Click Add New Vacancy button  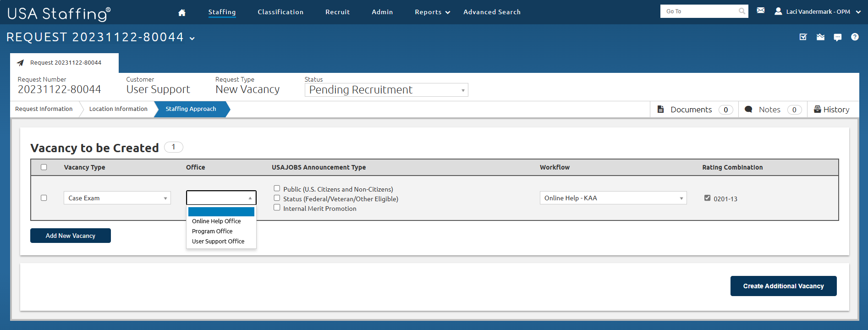71,236
